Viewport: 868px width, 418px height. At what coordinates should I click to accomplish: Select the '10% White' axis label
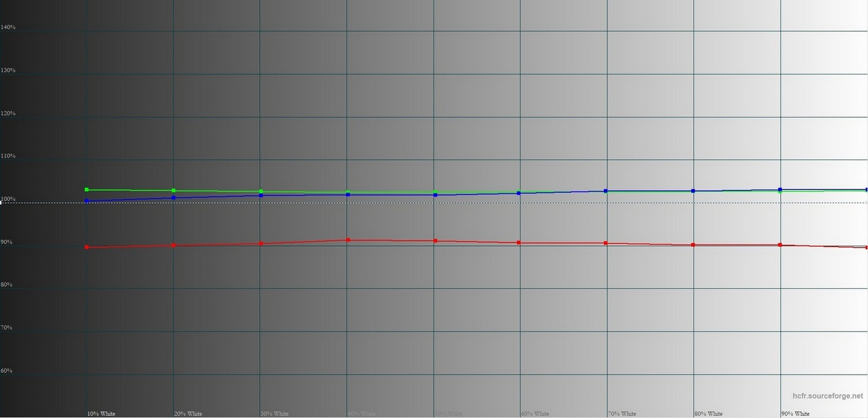click(x=101, y=414)
